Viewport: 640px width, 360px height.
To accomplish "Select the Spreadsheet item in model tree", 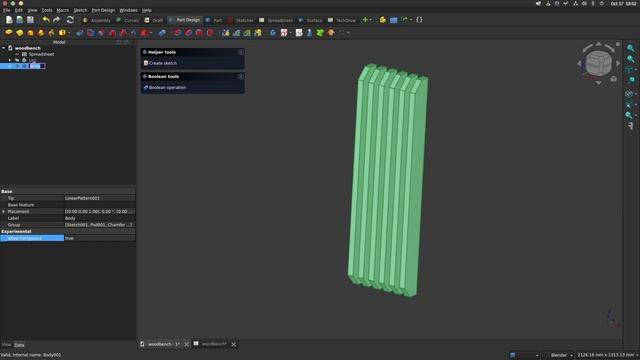I will tap(41, 54).
